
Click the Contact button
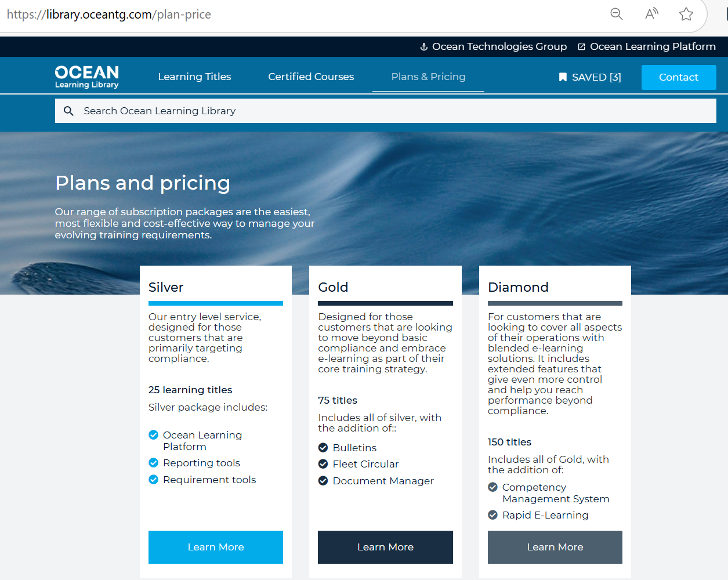pyautogui.click(x=679, y=77)
